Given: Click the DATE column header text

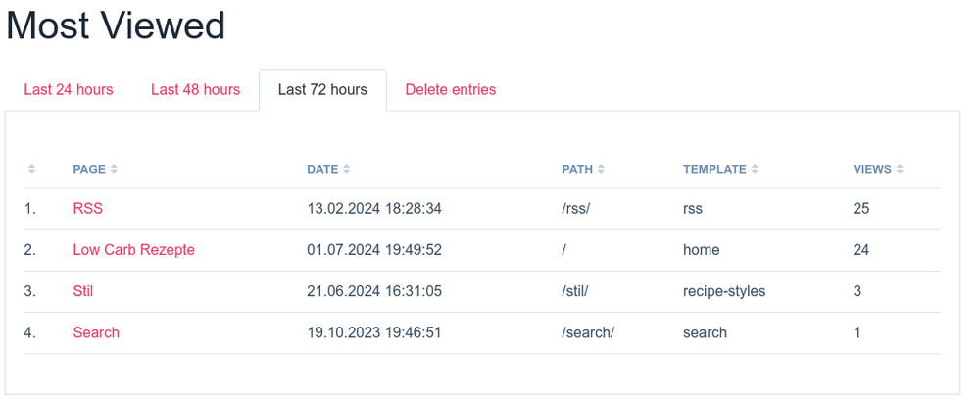Looking at the screenshot, I should (x=322, y=169).
